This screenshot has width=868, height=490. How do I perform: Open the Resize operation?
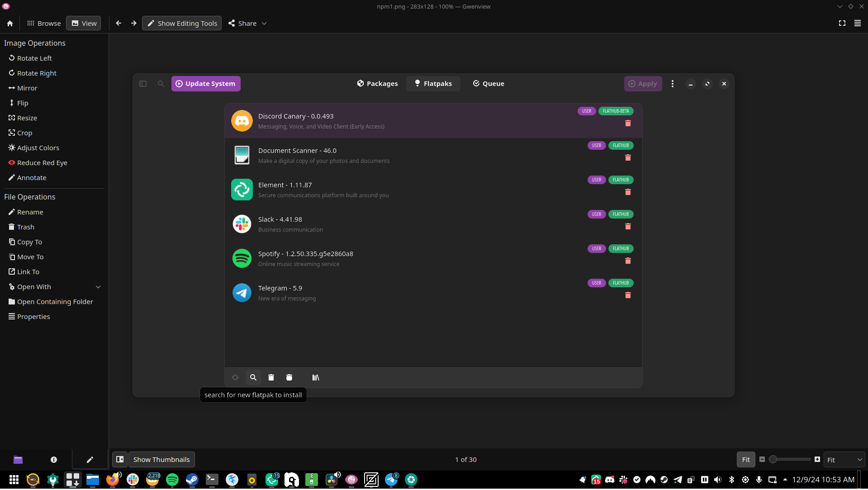click(x=23, y=118)
